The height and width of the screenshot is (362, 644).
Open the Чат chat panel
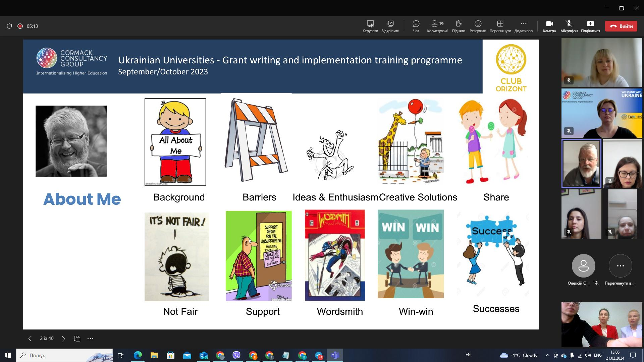click(x=416, y=26)
